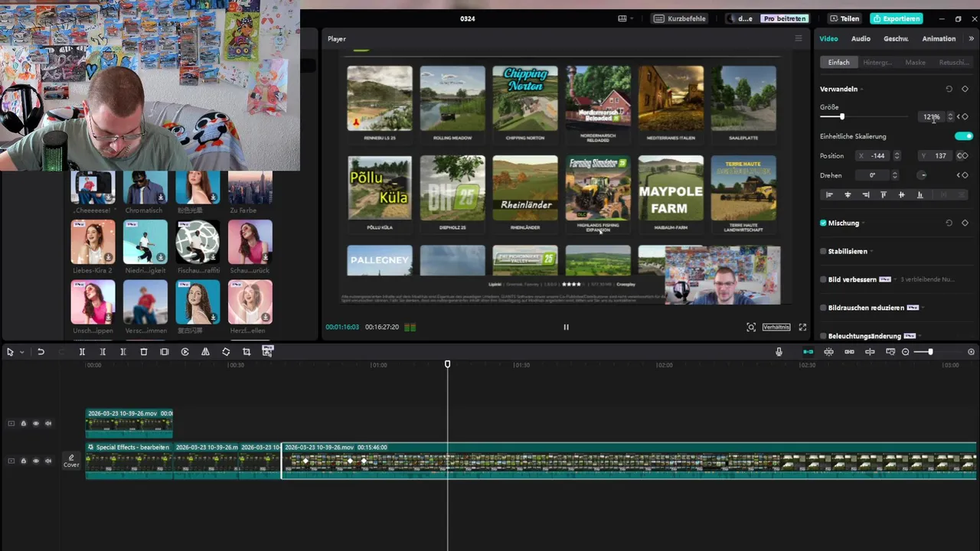Image resolution: width=980 pixels, height=551 pixels.
Task: Toggle the Einheitliche Skalierung switch
Action: click(964, 136)
